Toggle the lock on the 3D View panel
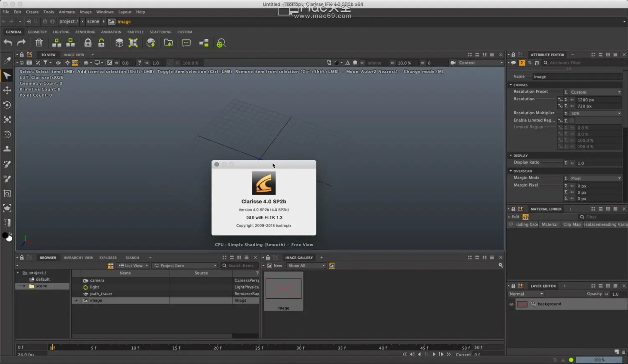 coord(22,54)
